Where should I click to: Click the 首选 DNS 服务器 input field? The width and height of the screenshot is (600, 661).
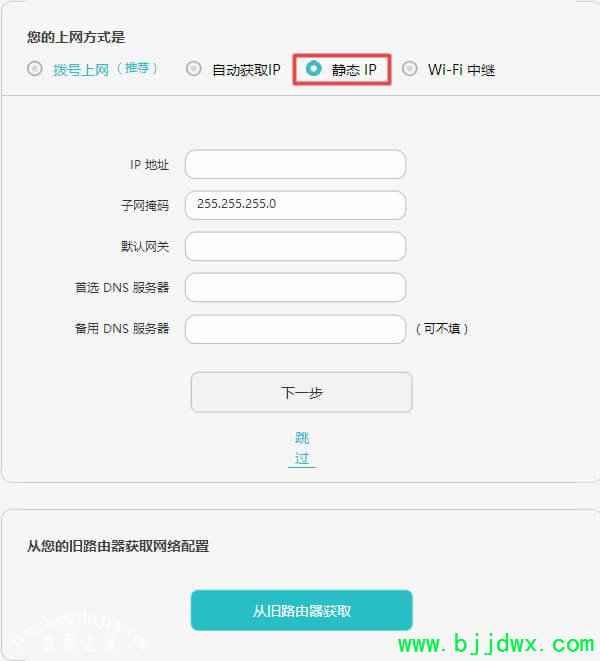pos(296,288)
